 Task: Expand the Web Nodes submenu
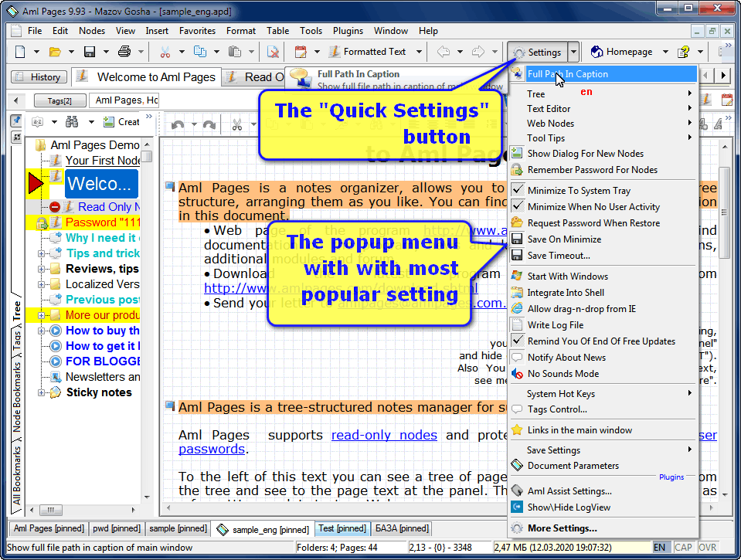click(x=603, y=124)
